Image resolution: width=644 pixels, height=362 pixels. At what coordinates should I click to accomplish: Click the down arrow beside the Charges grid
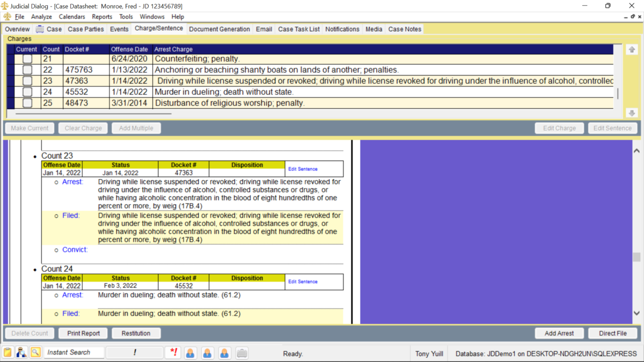(632, 113)
